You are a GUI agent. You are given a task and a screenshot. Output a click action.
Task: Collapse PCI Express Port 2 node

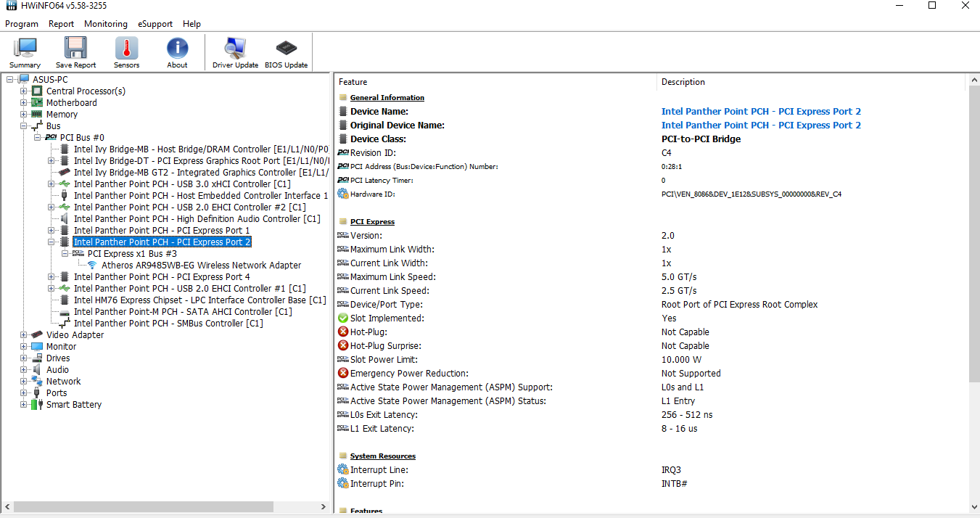(x=52, y=242)
